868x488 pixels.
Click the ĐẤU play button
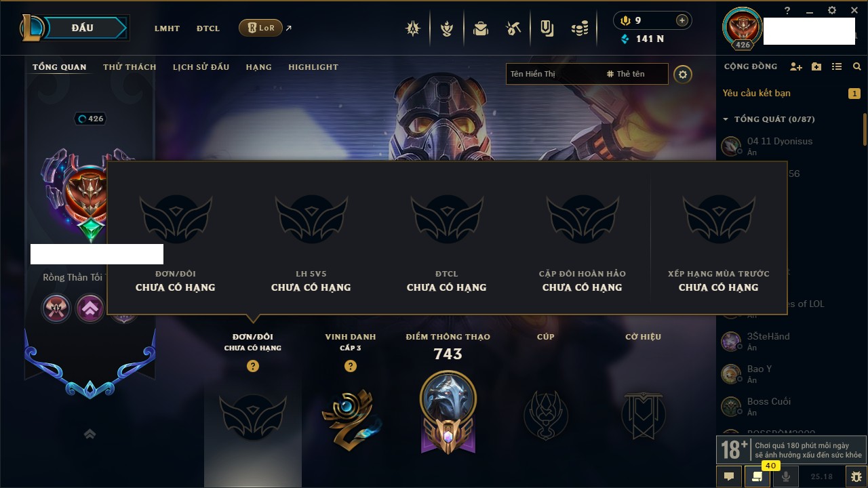pyautogui.click(x=81, y=28)
